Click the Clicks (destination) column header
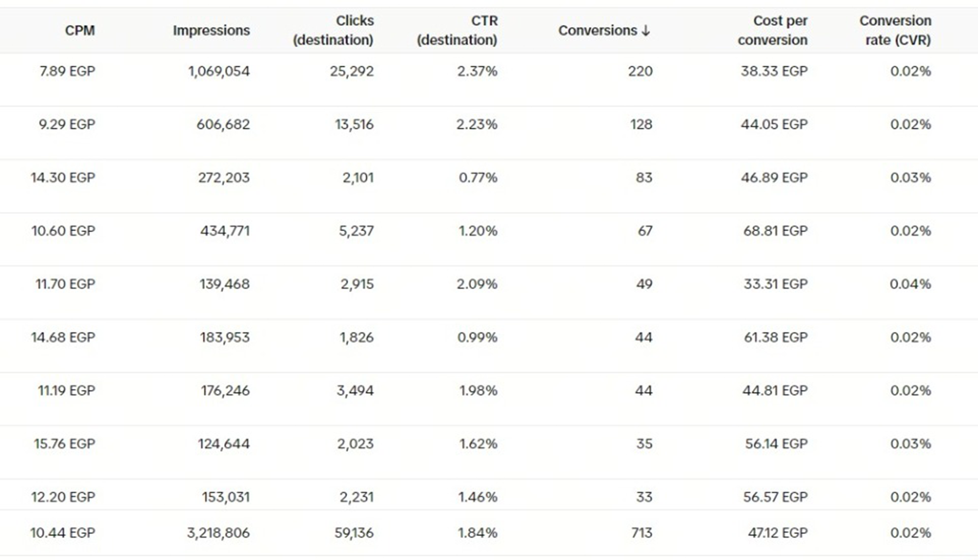Image resolution: width=978 pixels, height=560 pixels. pyautogui.click(x=333, y=30)
